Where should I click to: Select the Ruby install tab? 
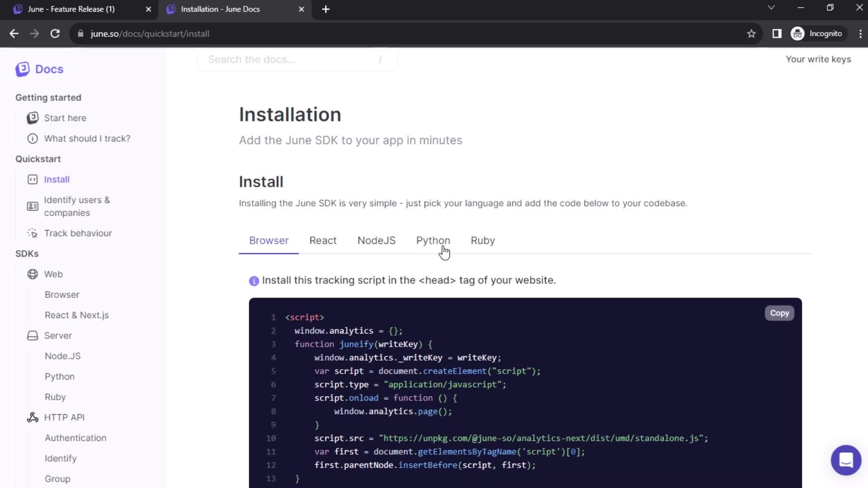(x=483, y=240)
